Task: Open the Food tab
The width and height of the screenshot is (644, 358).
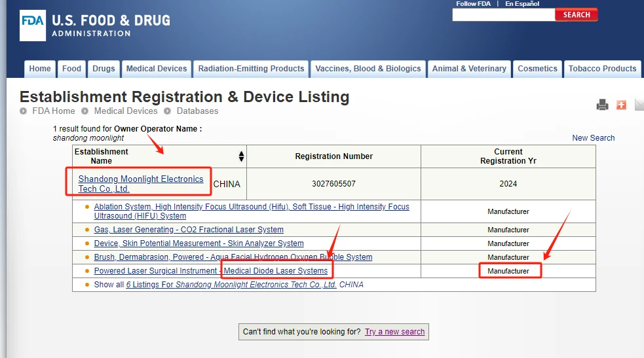Action: pos(71,69)
